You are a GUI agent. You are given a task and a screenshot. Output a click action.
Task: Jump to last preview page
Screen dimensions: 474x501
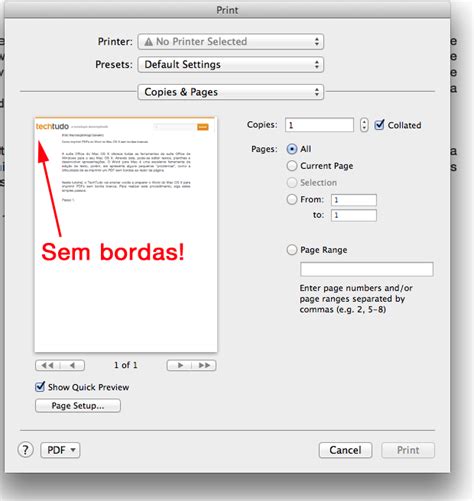(x=204, y=365)
